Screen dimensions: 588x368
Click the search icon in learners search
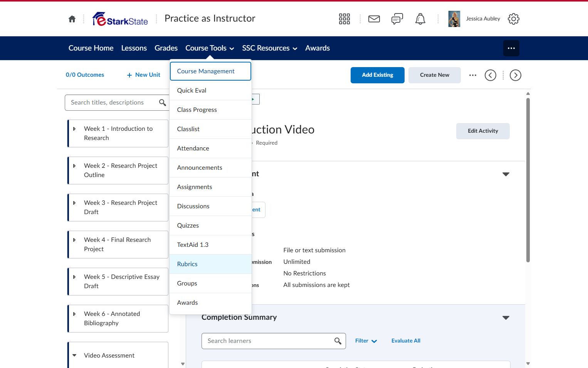point(338,341)
